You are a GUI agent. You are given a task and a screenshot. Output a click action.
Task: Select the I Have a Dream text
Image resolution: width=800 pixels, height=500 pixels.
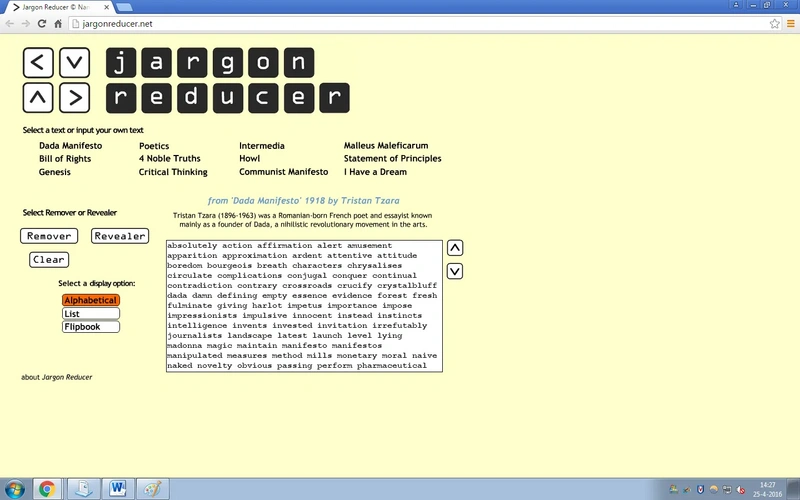pyautogui.click(x=376, y=172)
